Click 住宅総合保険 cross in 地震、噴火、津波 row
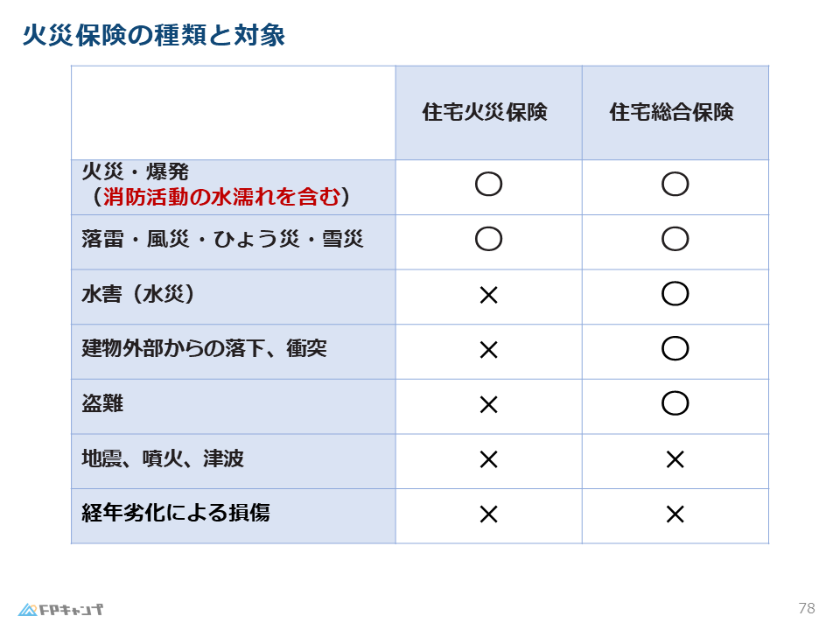 point(675,459)
